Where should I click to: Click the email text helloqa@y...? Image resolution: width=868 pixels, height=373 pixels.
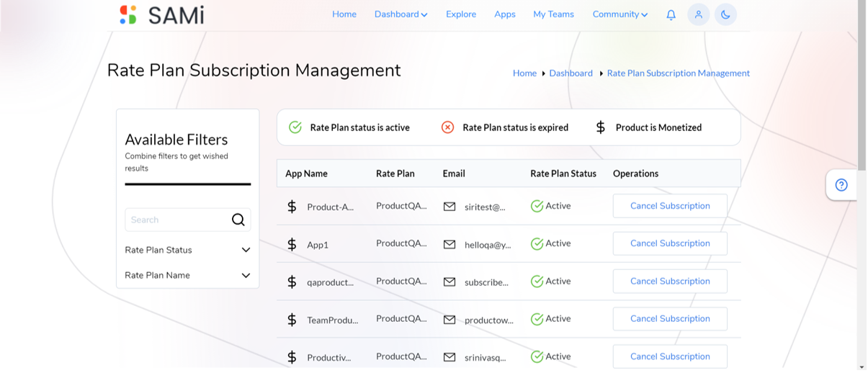(488, 245)
